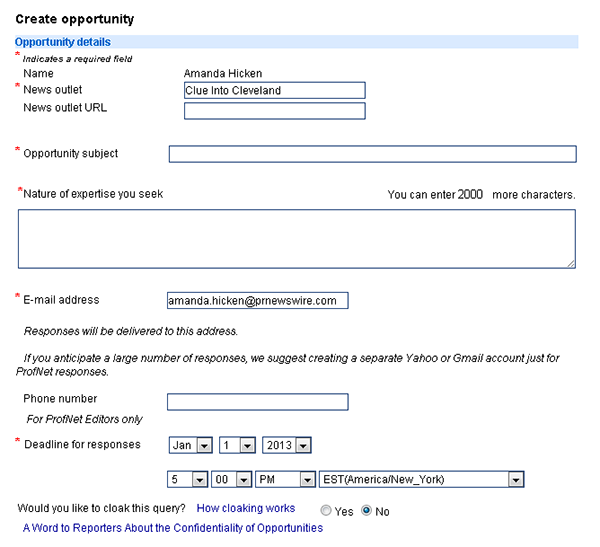Focus the Opportunity subject field

(372, 154)
